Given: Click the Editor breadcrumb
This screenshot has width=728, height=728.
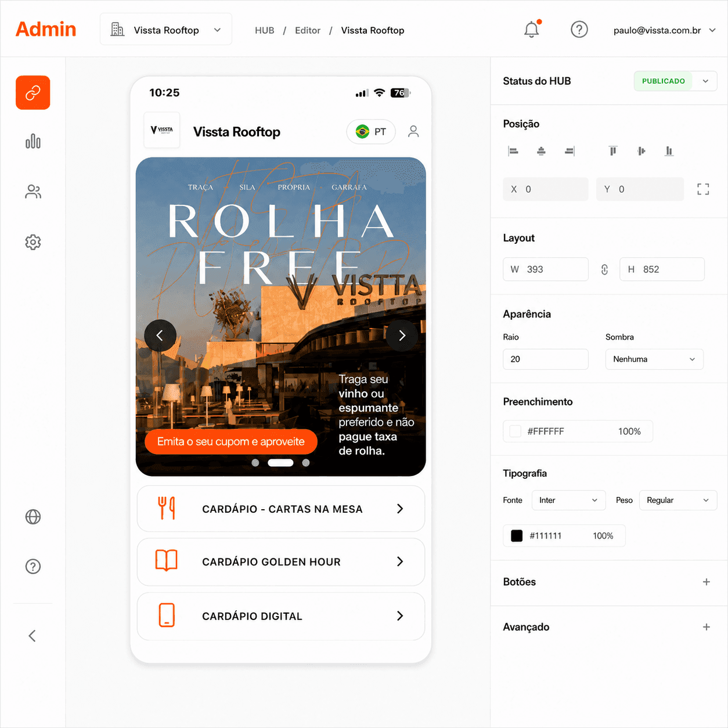Looking at the screenshot, I should pos(308,30).
